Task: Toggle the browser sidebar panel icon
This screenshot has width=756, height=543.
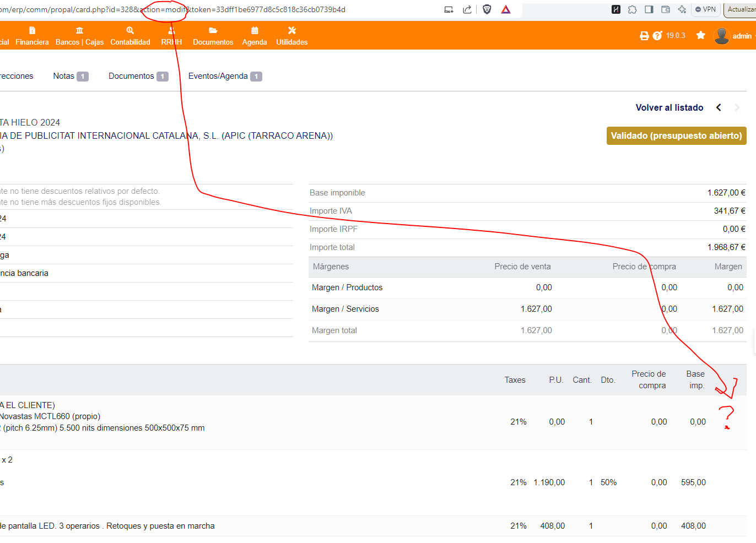Action: click(649, 9)
